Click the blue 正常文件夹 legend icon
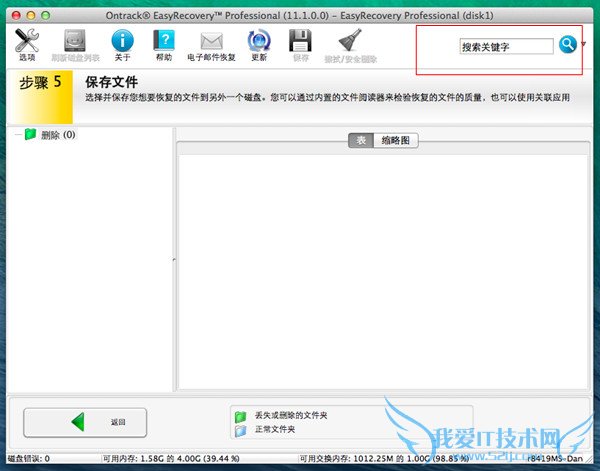Viewport: 600px width, 471px height. [x=240, y=431]
